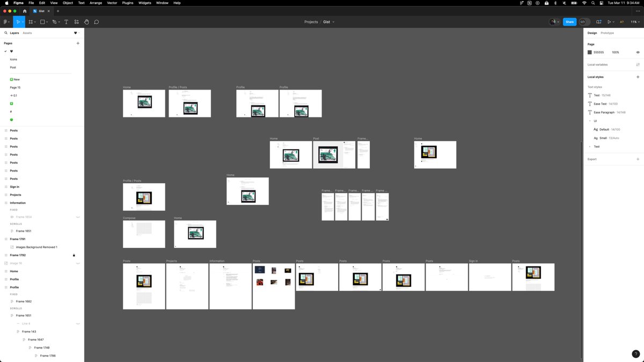The width and height of the screenshot is (644, 362).
Task: Open the Projects breadcrumb link
Action: pyautogui.click(x=311, y=22)
